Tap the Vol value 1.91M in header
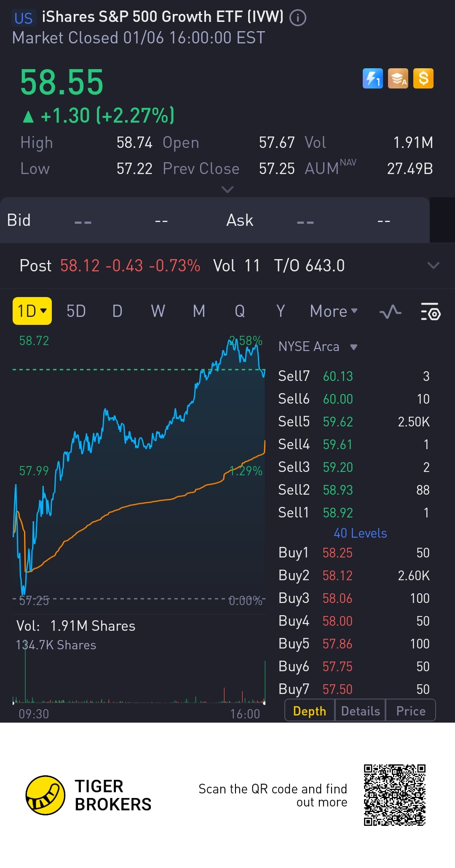The image size is (455, 868). tap(413, 142)
